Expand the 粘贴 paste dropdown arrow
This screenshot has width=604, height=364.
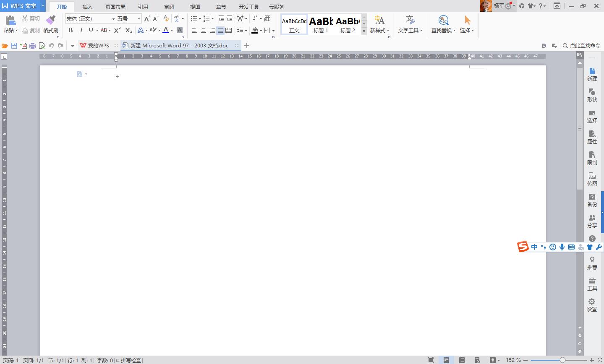[x=16, y=31]
